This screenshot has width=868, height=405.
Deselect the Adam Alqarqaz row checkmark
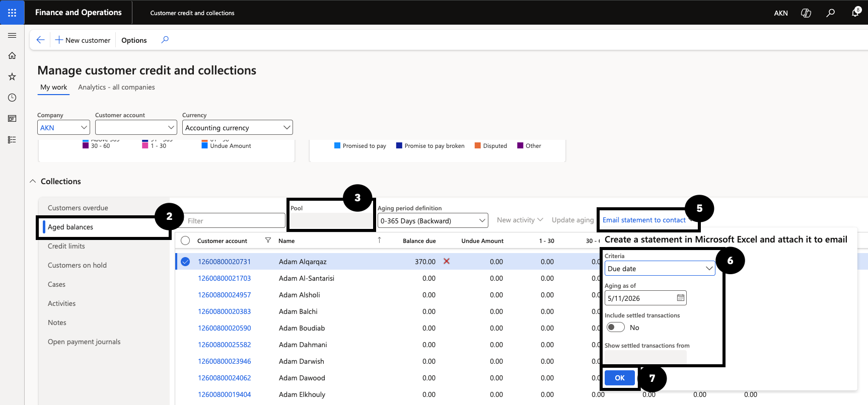click(185, 262)
